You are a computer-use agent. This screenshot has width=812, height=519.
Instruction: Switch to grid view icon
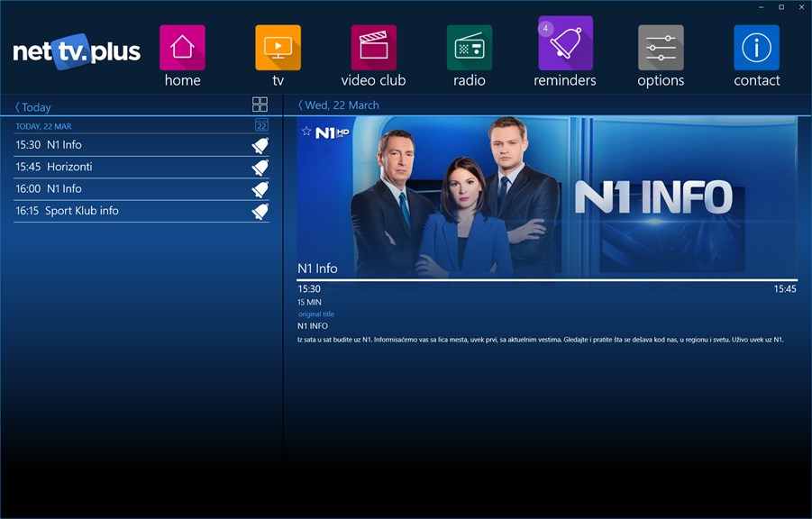tap(260, 105)
